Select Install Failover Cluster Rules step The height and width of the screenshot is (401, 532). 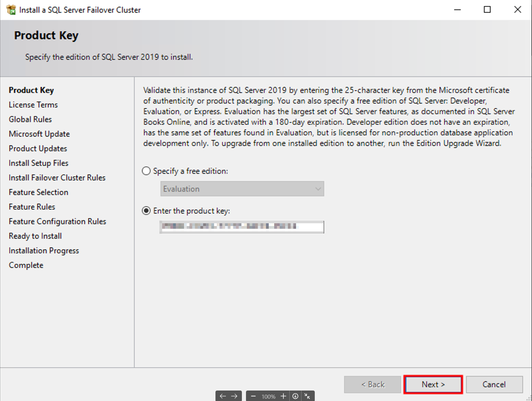click(57, 178)
